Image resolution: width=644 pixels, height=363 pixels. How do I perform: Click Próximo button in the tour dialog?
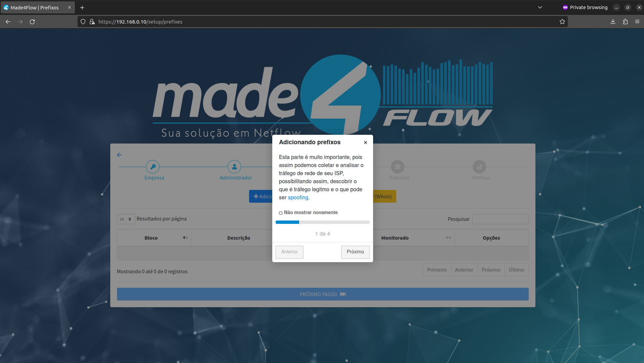point(355,252)
